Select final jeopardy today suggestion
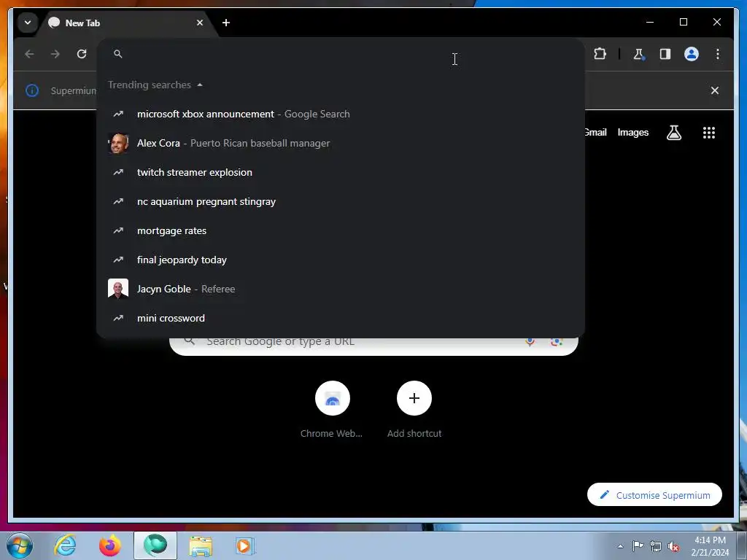Screen dimensions: 747x560 [341, 260]
